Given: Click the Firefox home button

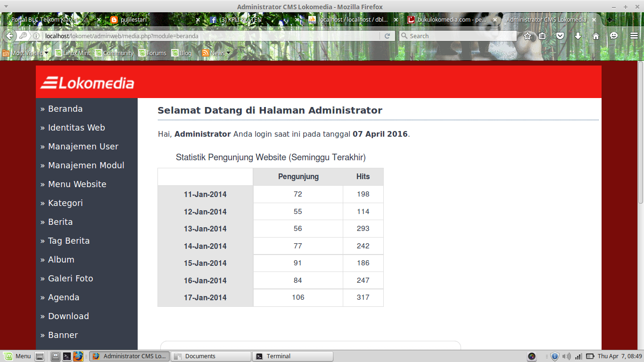Looking at the screenshot, I should (595, 35).
